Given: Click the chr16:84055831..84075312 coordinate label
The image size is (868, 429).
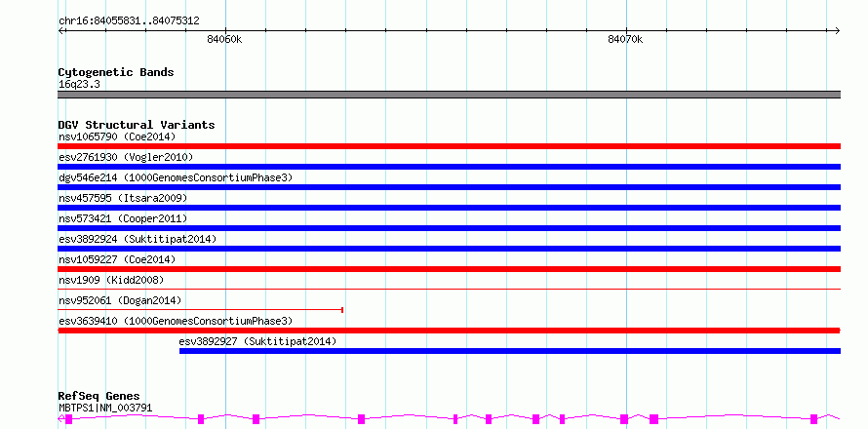Looking at the screenshot, I should 129,21.
